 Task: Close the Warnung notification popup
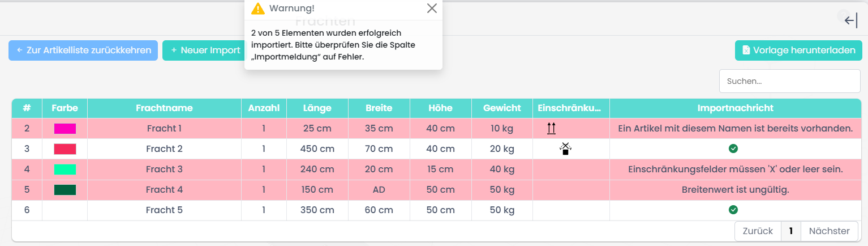click(x=432, y=8)
